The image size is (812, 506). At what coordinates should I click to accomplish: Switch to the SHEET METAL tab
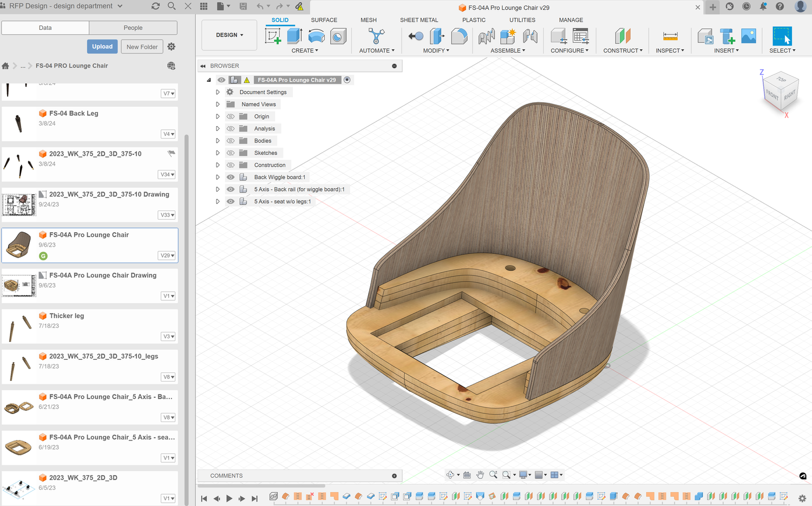coord(418,20)
